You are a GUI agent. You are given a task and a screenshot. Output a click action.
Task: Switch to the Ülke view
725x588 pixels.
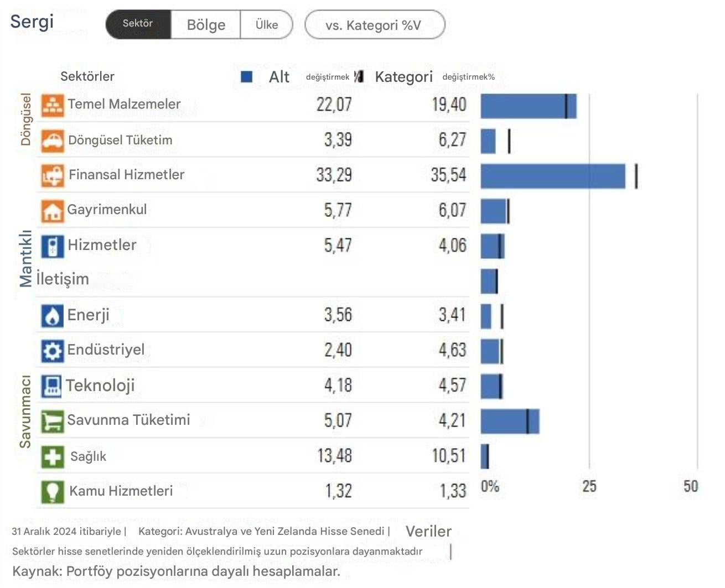(x=266, y=24)
